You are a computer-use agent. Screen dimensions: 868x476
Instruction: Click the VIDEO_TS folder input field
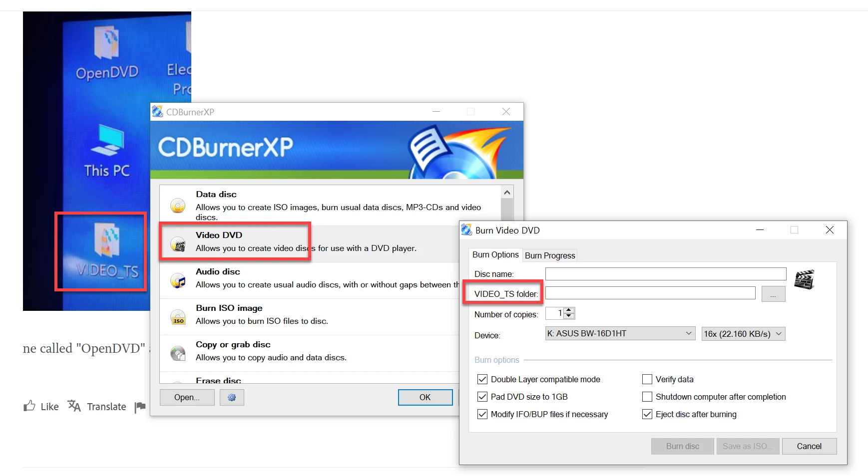[650, 293]
